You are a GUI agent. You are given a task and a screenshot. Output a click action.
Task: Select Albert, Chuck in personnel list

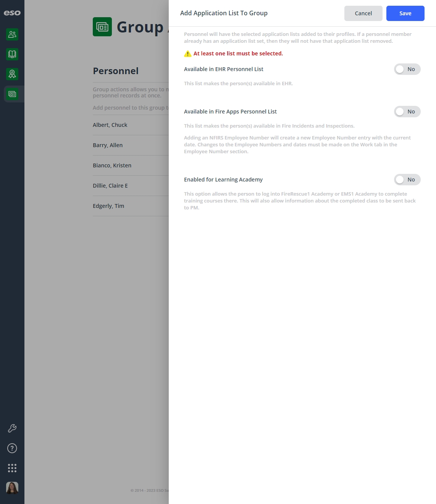(x=131, y=125)
